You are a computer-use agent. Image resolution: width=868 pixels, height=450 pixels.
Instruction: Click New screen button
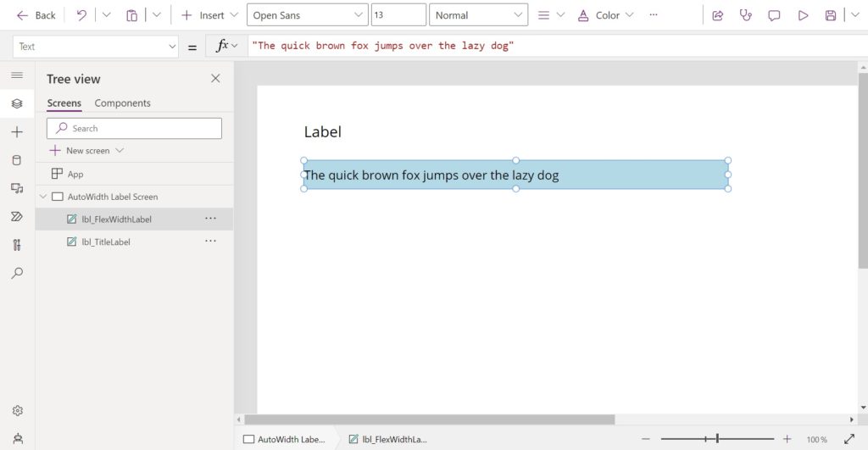[x=87, y=151]
